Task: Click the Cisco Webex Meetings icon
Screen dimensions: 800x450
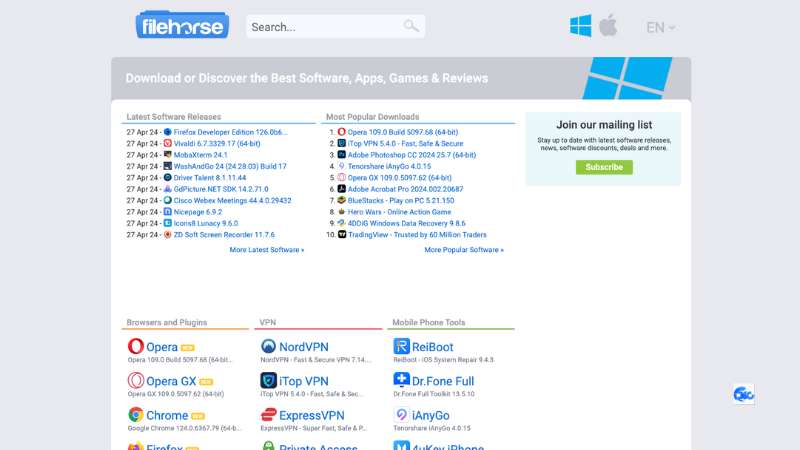Action: pos(167,201)
